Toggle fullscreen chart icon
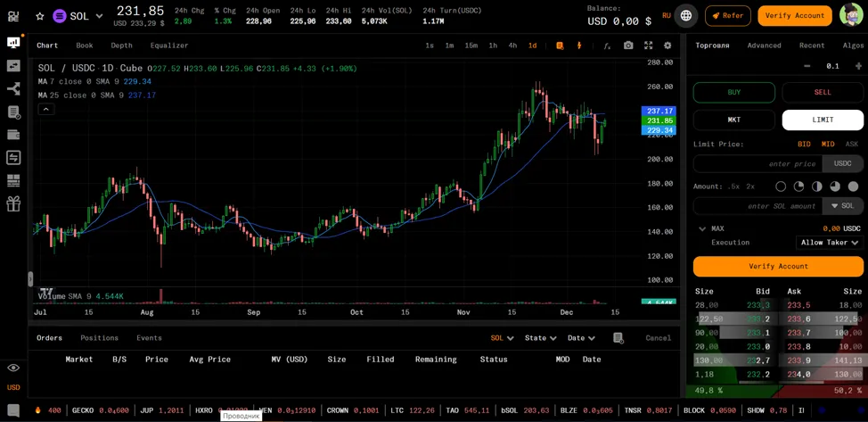Image resolution: width=868 pixels, height=422 pixels. coord(648,46)
